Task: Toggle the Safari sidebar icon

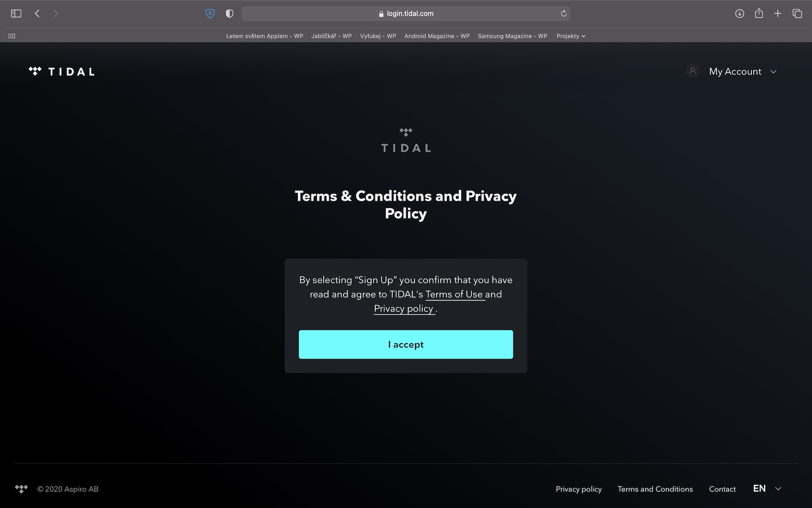Action: pyautogui.click(x=16, y=14)
